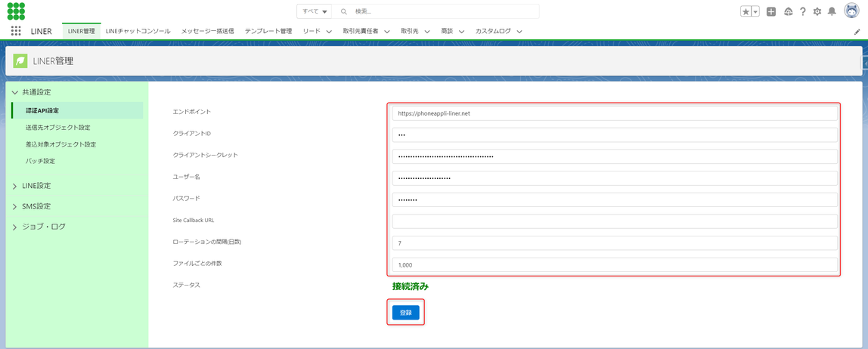Click the ステータス label

(x=186, y=285)
